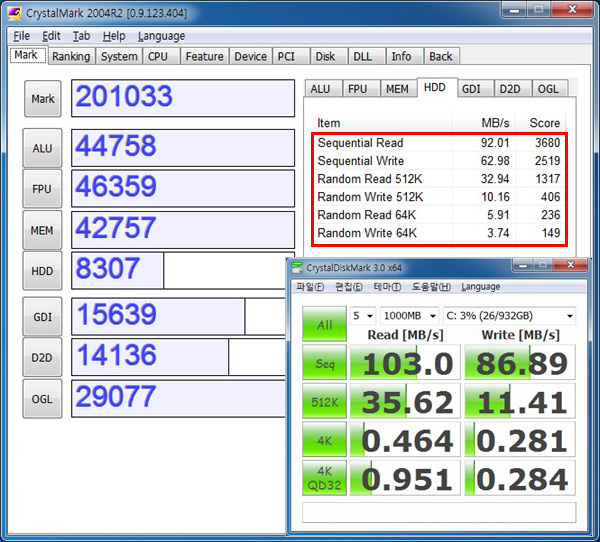Run the HDD benchmark button
The width and height of the screenshot is (600, 542).
point(42,271)
